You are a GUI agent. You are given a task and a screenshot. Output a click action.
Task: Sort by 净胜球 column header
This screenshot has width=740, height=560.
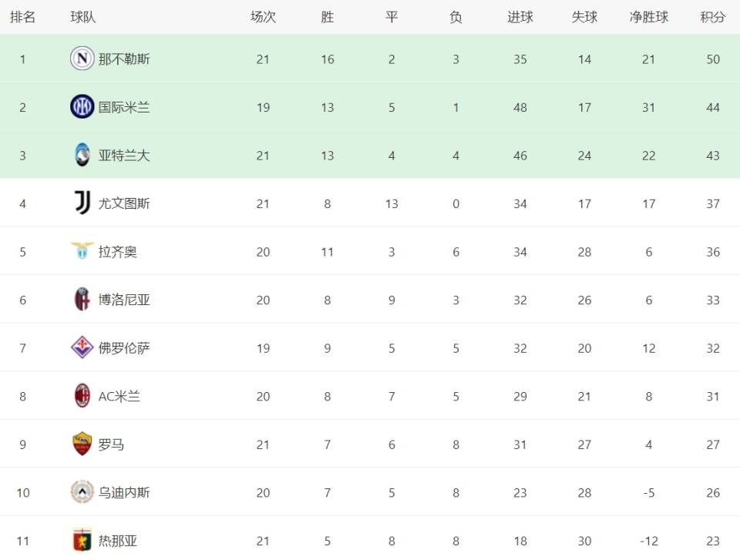click(648, 17)
